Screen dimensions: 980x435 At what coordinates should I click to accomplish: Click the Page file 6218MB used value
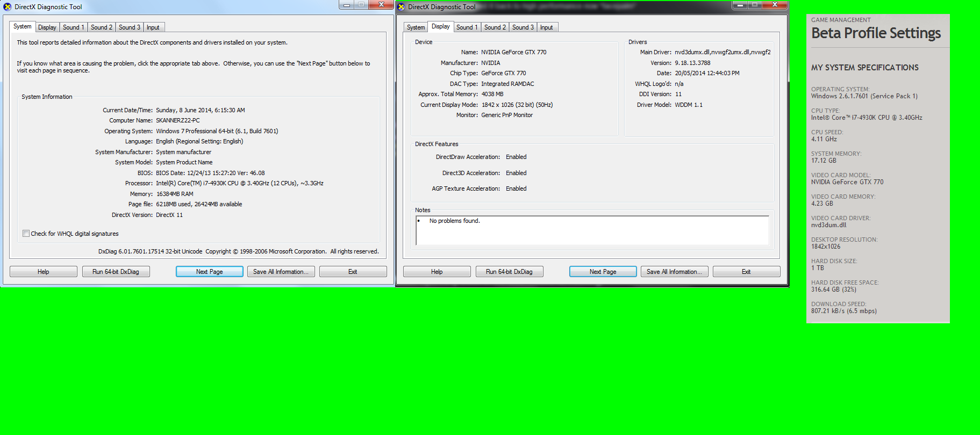199,205
